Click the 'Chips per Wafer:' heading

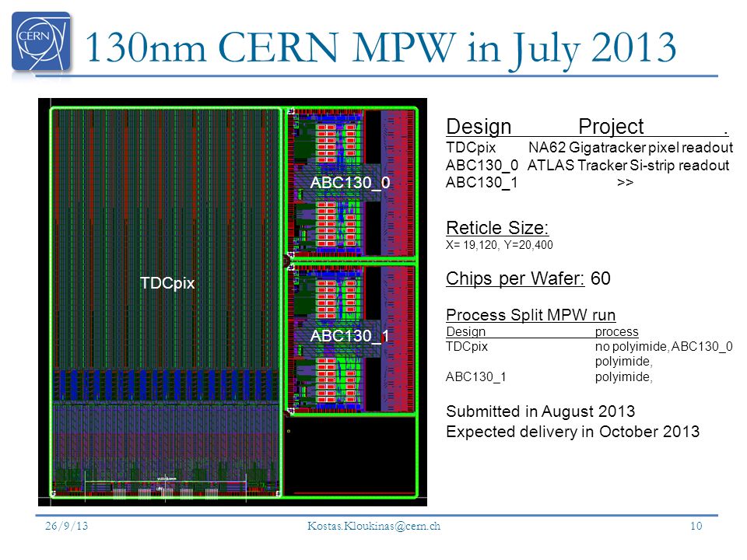click(515, 278)
